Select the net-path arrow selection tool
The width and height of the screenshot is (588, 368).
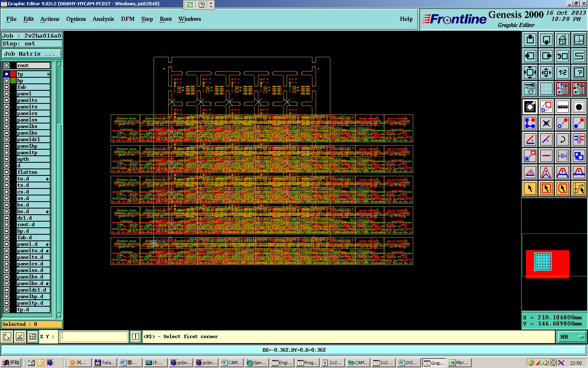pos(579,188)
